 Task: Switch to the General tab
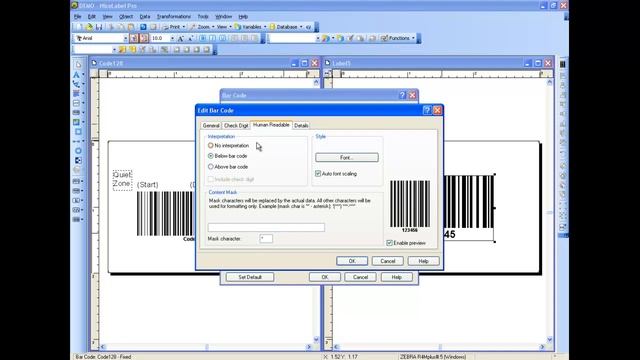211,126
